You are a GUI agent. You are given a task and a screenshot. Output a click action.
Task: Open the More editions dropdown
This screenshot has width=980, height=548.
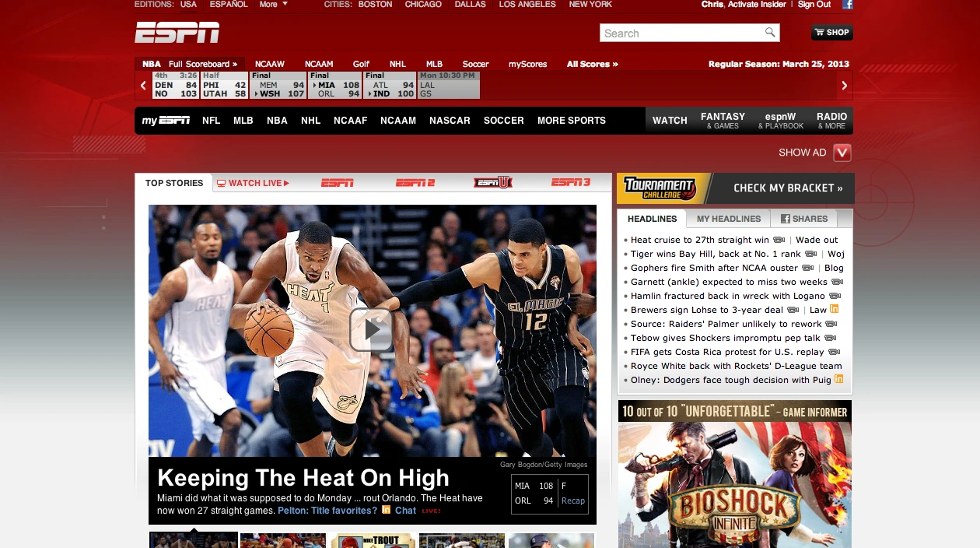[x=274, y=5]
